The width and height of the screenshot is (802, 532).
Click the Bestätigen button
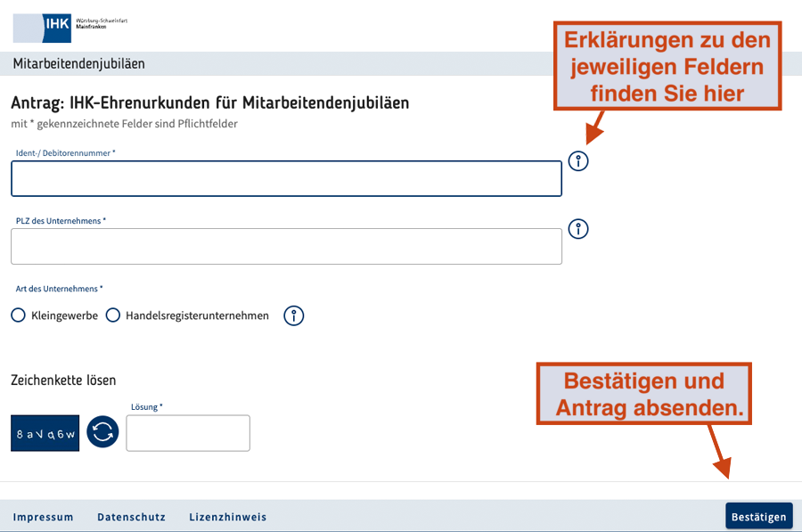tap(759, 516)
